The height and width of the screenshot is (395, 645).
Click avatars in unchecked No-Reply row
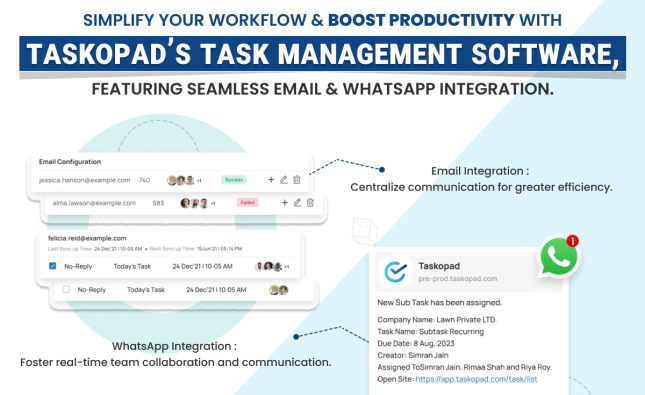(x=278, y=290)
